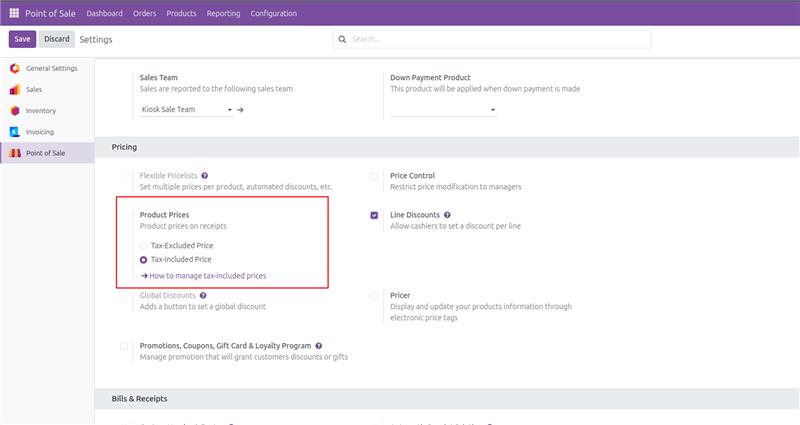Click the Inventory sidebar icon
Viewport: 800px width, 425px height.
pos(14,110)
